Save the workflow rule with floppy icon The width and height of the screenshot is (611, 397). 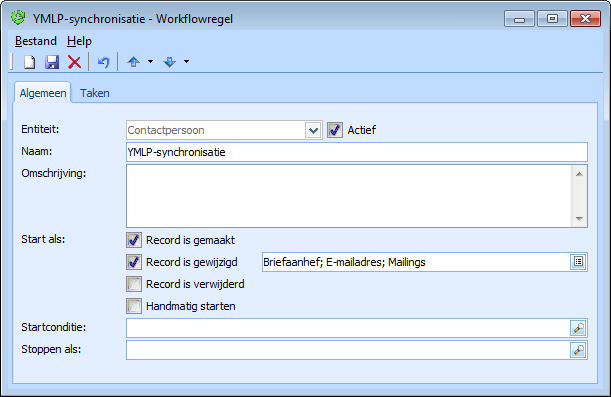(x=52, y=62)
